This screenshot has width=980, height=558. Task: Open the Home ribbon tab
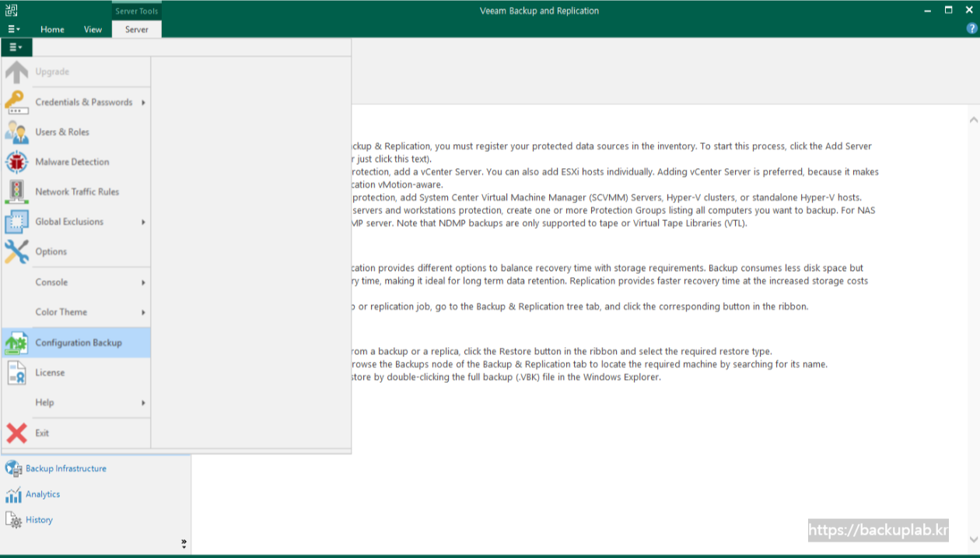click(53, 30)
